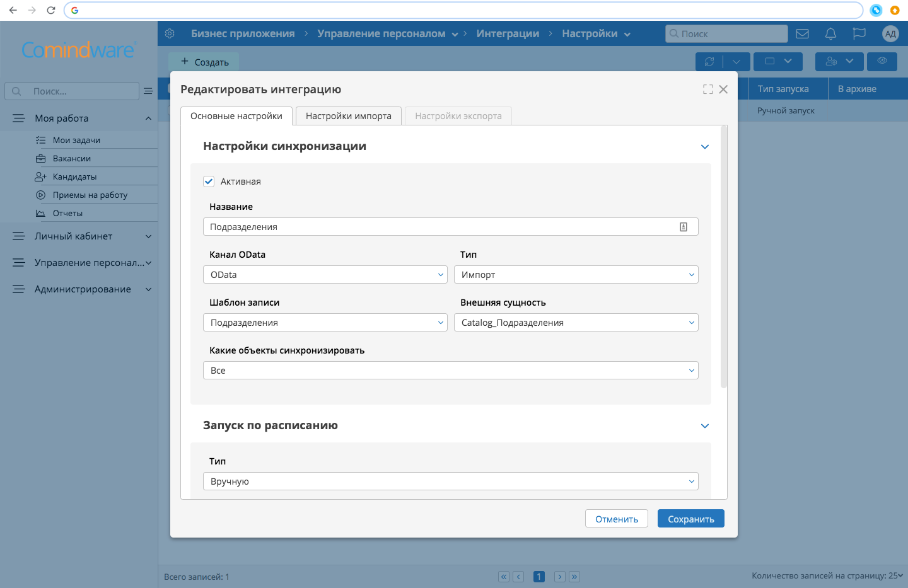Screen dimensions: 908x588
Task: Open the refresh button dropdown arrow
Action: tap(736, 61)
